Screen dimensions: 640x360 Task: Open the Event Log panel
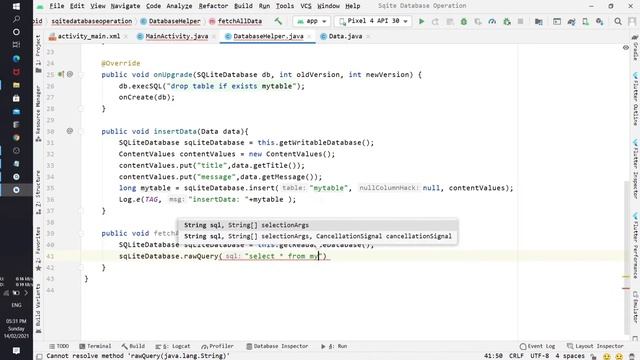(x=538, y=346)
